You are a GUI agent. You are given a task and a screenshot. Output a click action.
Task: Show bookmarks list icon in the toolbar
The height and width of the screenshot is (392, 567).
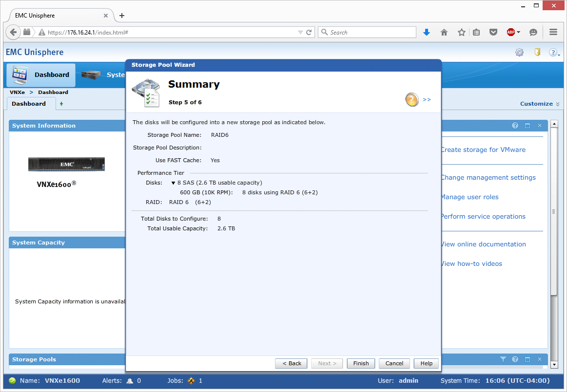click(477, 32)
